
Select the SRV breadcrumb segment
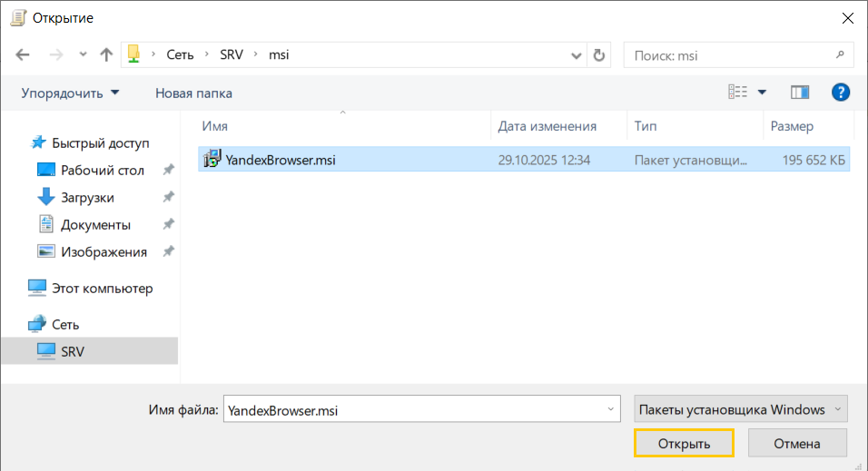(x=232, y=54)
